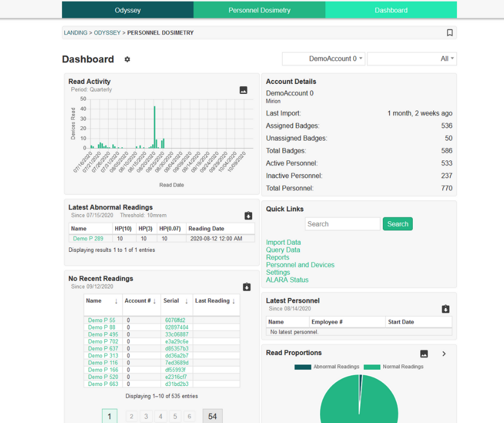The height and width of the screenshot is (423, 504).
Task: Open personnel Demo P 495
Action: click(103, 334)
